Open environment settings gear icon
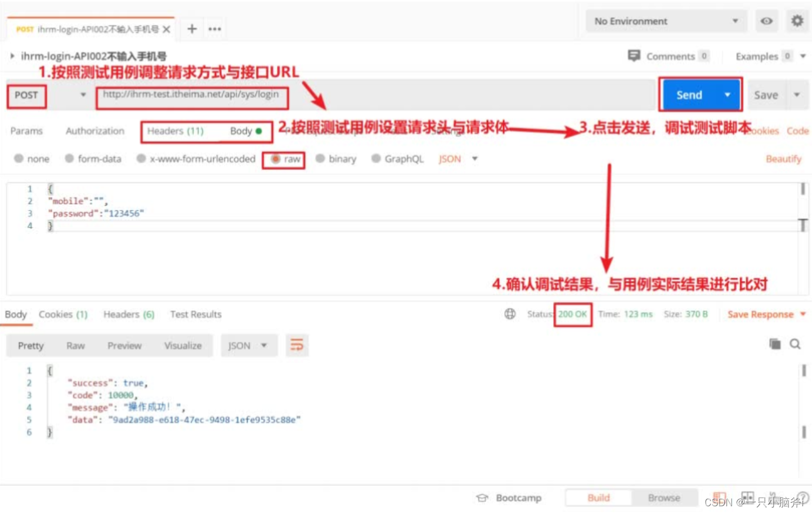Image resolution: width=812 pixels, height=513 pixels. click(797, 21)
